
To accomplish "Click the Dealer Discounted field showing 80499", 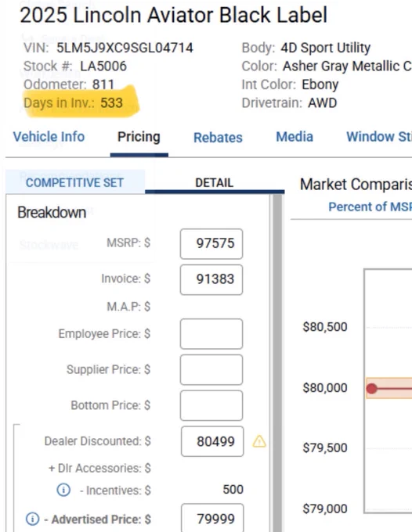I will (x=212, y=441).
